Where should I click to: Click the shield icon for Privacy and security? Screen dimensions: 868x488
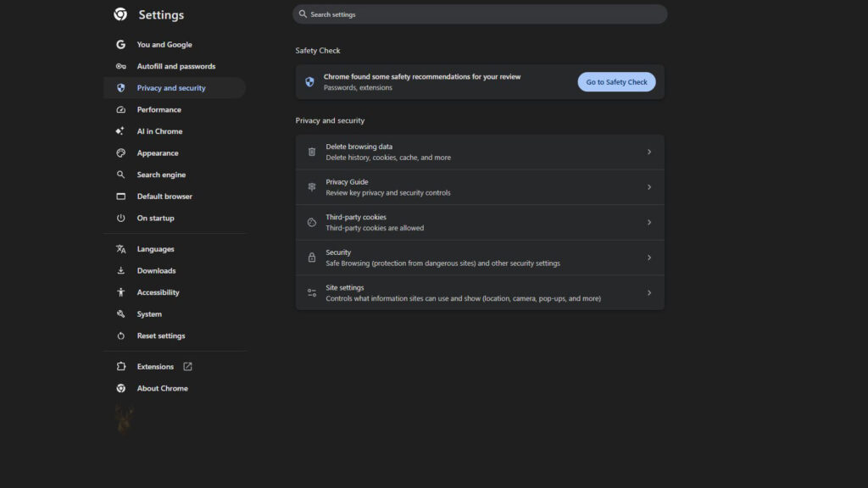point(120,88)
